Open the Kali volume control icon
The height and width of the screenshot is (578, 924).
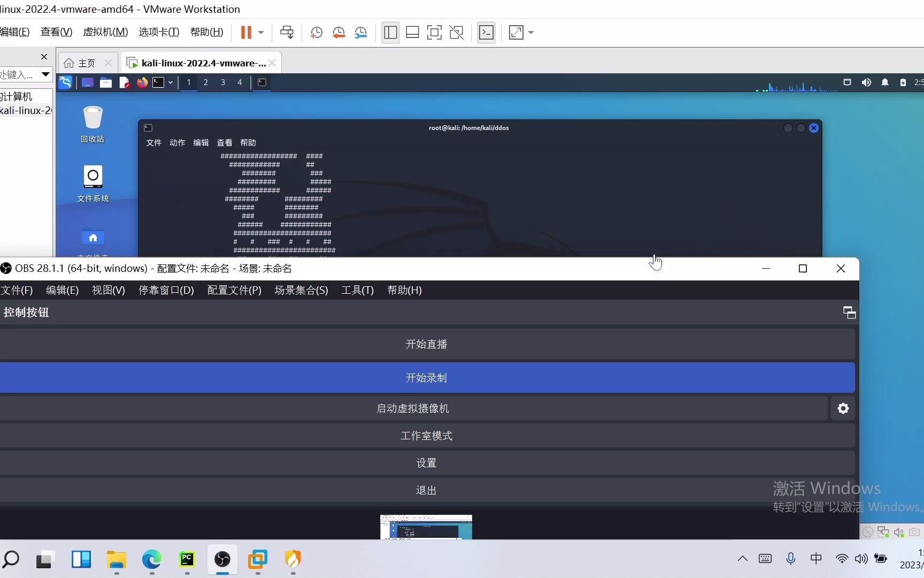point(866,82)
